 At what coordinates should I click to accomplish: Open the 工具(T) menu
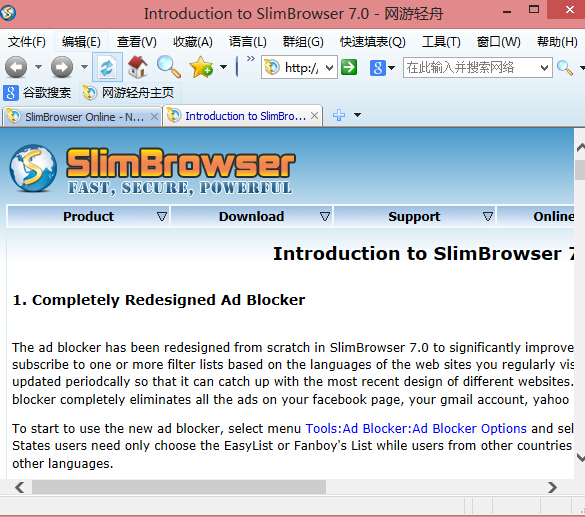coord(441,42)
